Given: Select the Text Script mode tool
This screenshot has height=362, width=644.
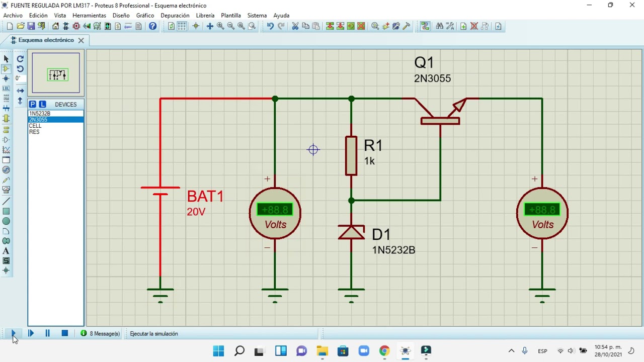Looking at the screenshot, I should point(6,99).
